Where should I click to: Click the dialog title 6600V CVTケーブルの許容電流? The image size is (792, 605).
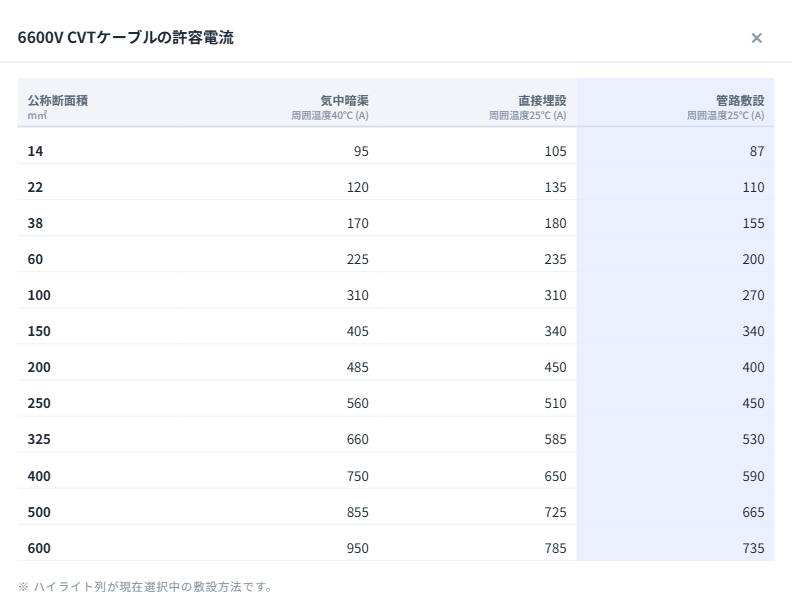coord(126,37)
